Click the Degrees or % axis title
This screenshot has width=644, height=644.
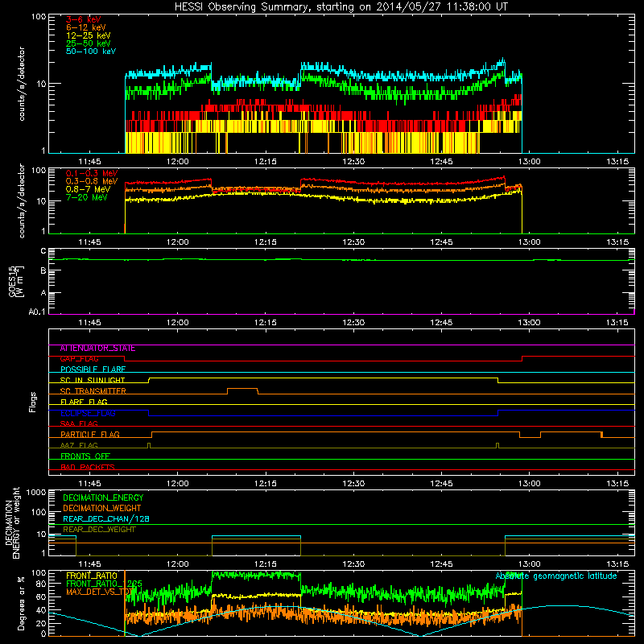pos(21,603)
